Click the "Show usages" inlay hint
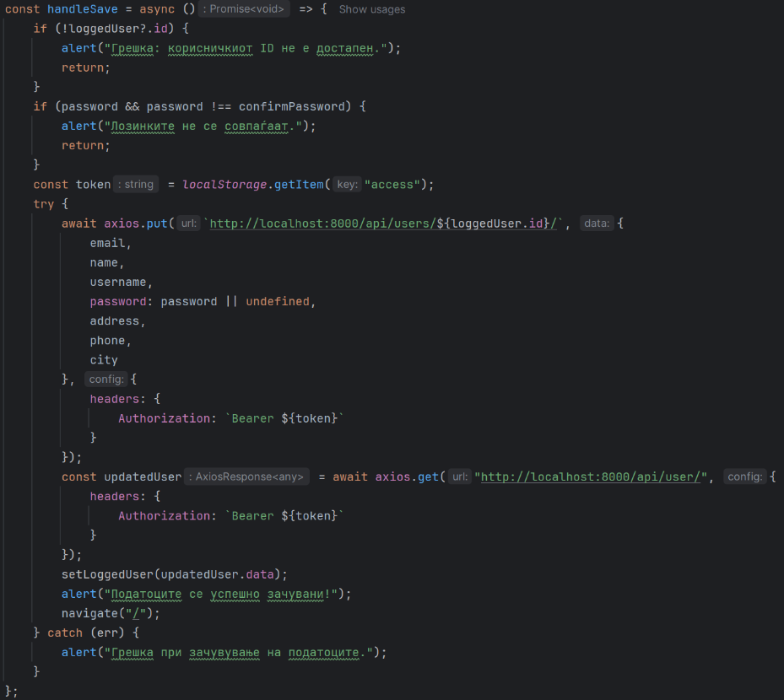 pos(371,9)
